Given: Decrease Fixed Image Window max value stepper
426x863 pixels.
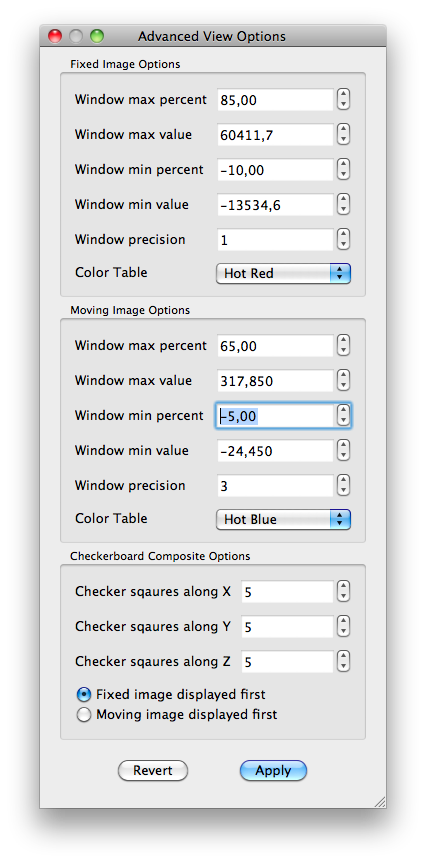Looking at the screenshot, I should tap(343, 140).
